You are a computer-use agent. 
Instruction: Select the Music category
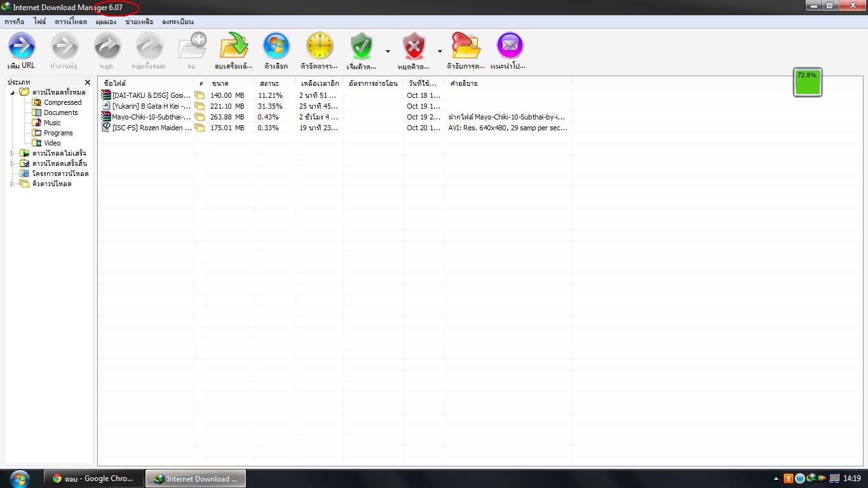tap(52, 123)
